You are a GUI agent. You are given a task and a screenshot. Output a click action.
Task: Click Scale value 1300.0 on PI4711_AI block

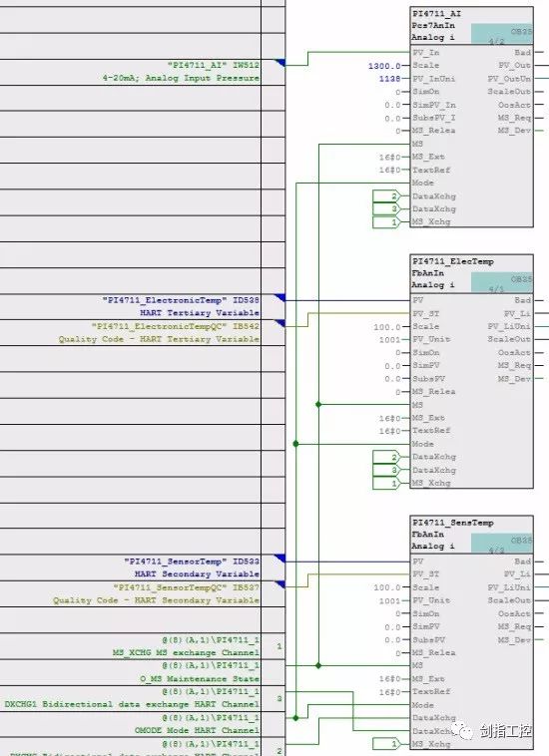(x=384, y=66)
